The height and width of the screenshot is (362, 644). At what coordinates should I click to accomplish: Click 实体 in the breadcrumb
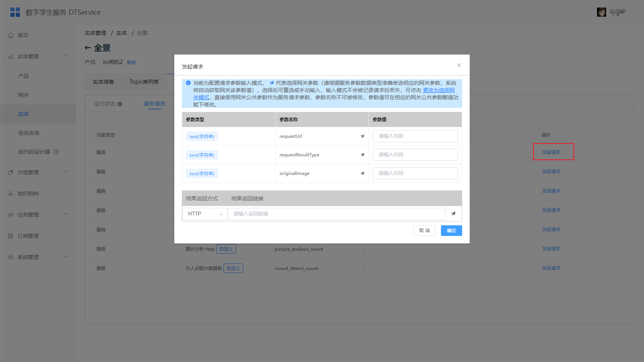click(122, 33)
